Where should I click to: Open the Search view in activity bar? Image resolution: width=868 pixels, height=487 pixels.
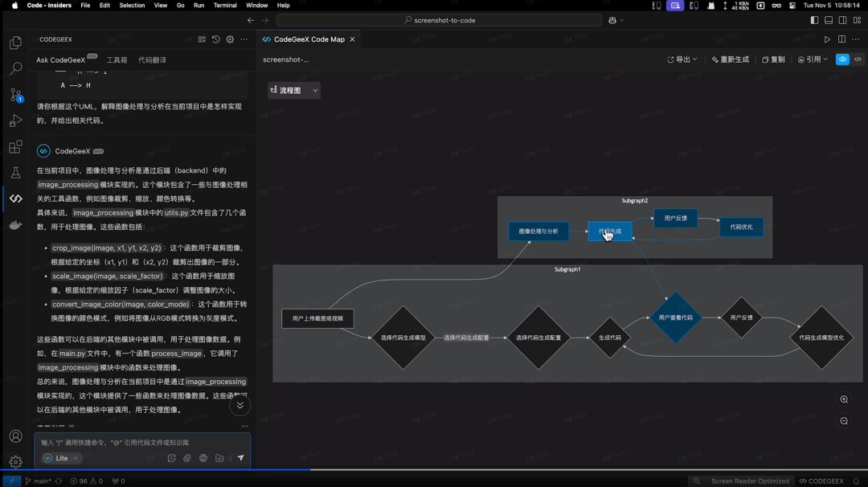pyautogui.click(x=15, y=68)
